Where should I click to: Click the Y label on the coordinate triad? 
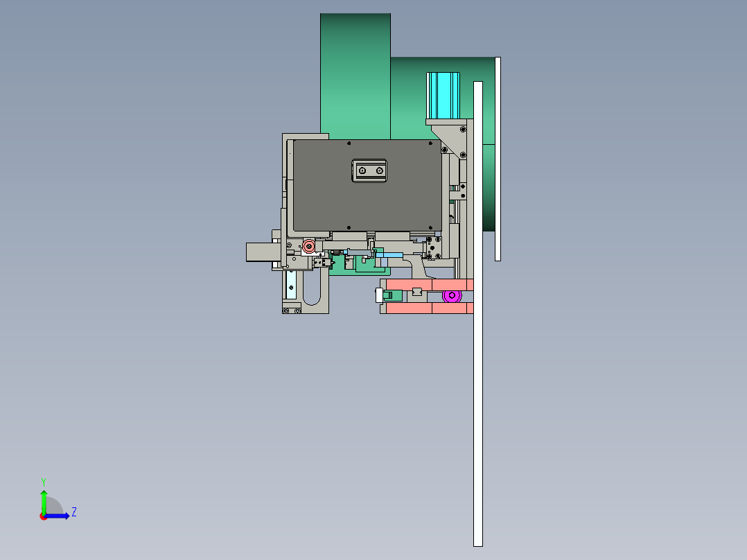point(44,480)
